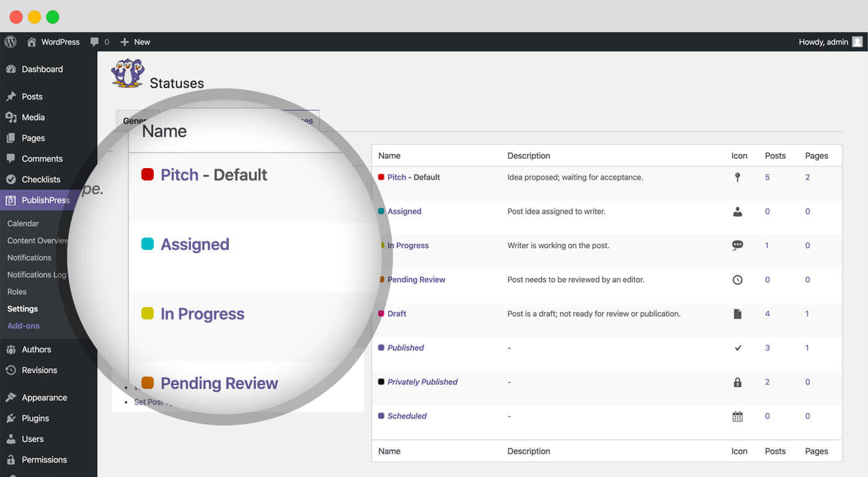Click the plus New content button
Image resolution: width=868 pixels, height=477 pixels.
point(135,42)
